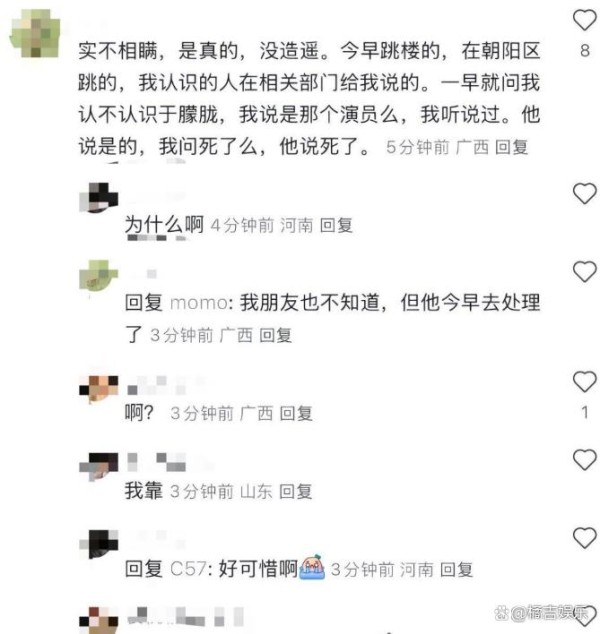Like the 好可惜啊 reply to C57
The height and width of the screenshot is (634, 600).
click(x=584, y=538)
